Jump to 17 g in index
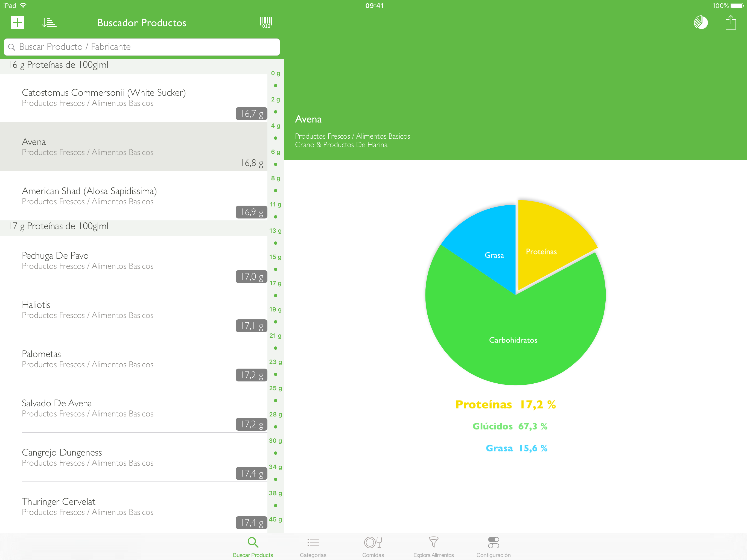Viewport: 747px width, 560px height. click(276, 283)
